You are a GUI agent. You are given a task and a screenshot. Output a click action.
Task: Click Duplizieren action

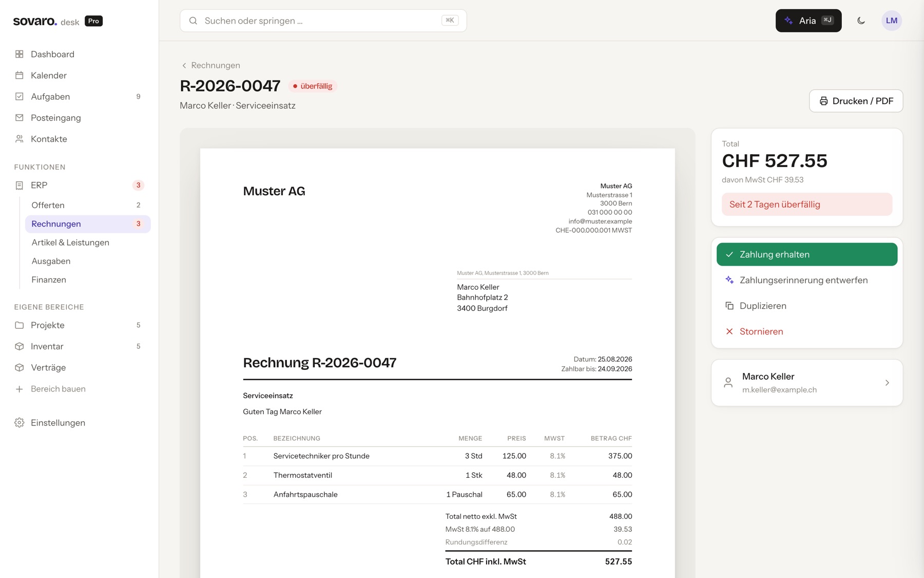pyautogui.click(x=807, y=306)
